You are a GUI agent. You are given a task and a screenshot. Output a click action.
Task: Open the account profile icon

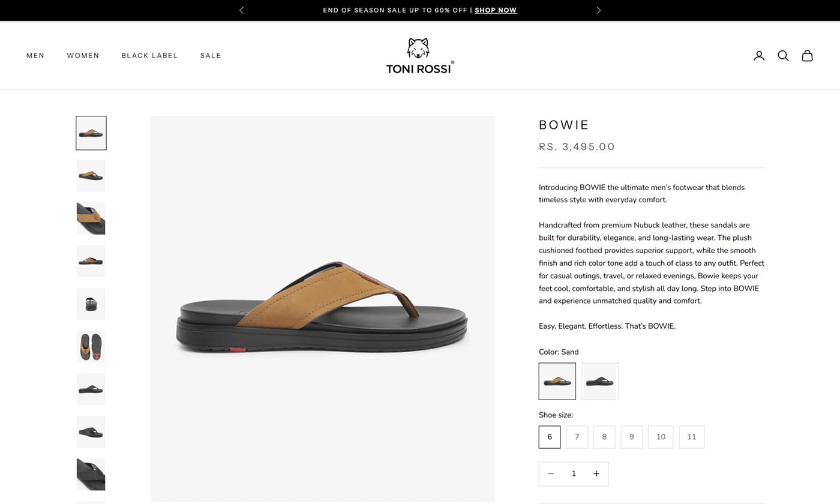coord(759,56)
